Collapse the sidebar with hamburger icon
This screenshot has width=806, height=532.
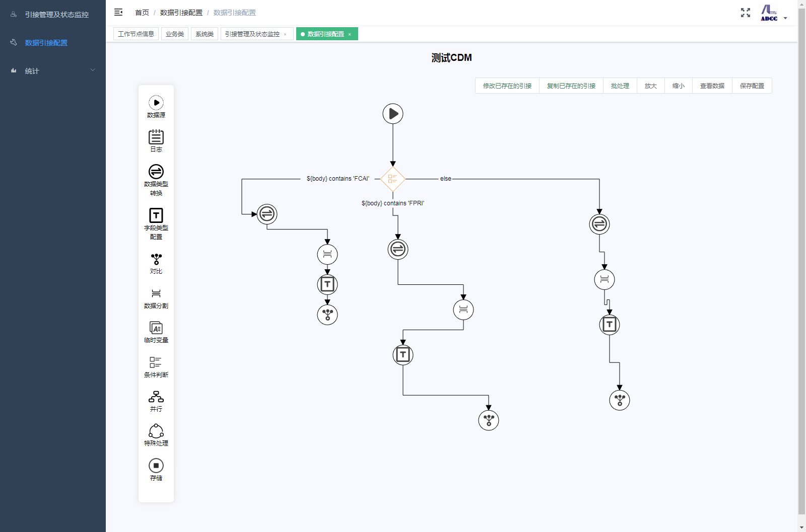118,12
